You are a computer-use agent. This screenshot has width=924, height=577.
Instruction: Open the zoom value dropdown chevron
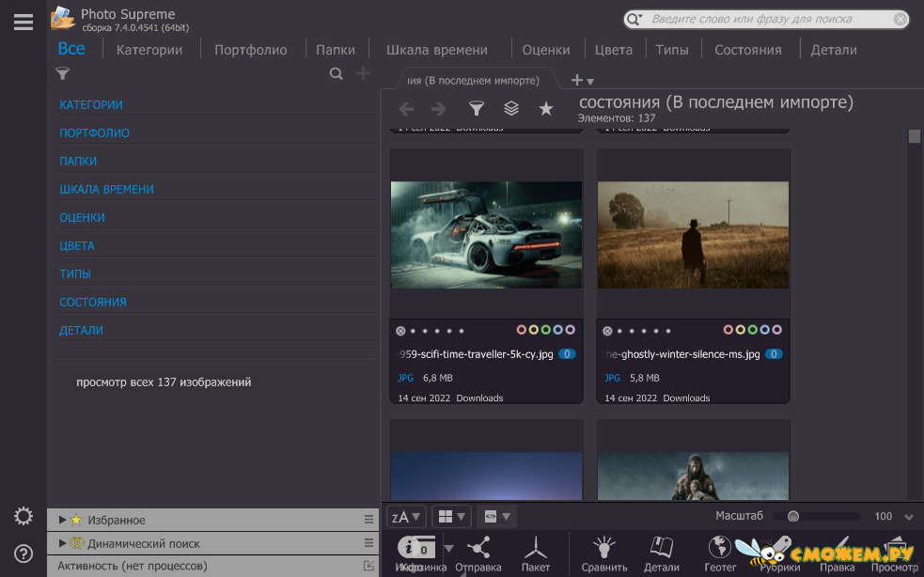pyautogui.click(x=909, y=517)
